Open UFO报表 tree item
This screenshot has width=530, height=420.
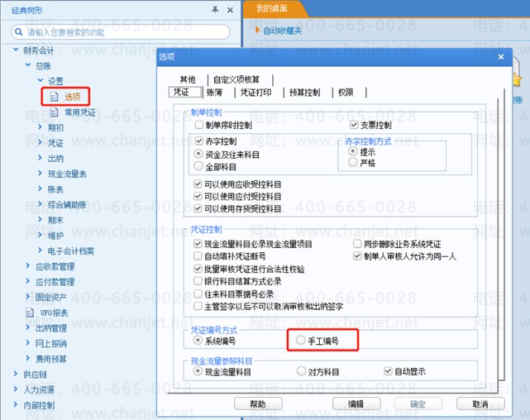click(54, 313)
